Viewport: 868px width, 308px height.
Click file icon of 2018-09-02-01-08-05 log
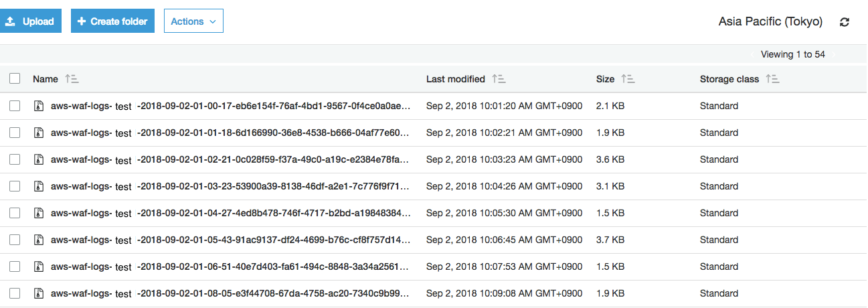coord(39,293)
